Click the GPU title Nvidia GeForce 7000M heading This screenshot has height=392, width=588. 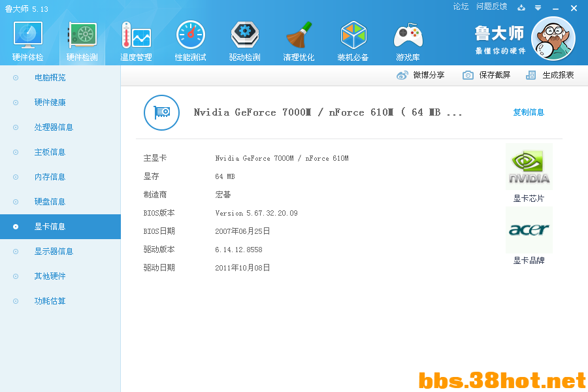pyautogui.click(x=328, y=112)
